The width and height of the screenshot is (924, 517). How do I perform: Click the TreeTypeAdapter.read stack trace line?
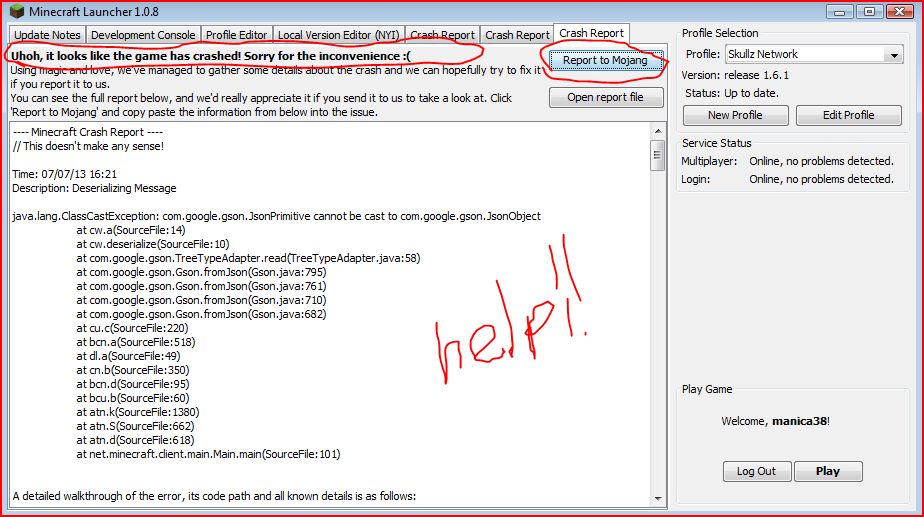(248, 258)
